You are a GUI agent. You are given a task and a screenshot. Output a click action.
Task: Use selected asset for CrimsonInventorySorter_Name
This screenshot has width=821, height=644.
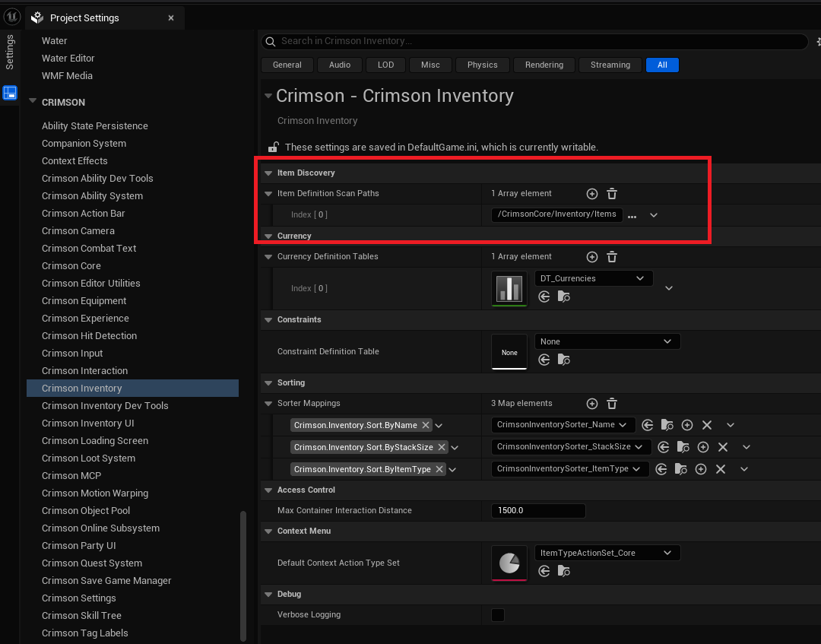pos(647,425)
